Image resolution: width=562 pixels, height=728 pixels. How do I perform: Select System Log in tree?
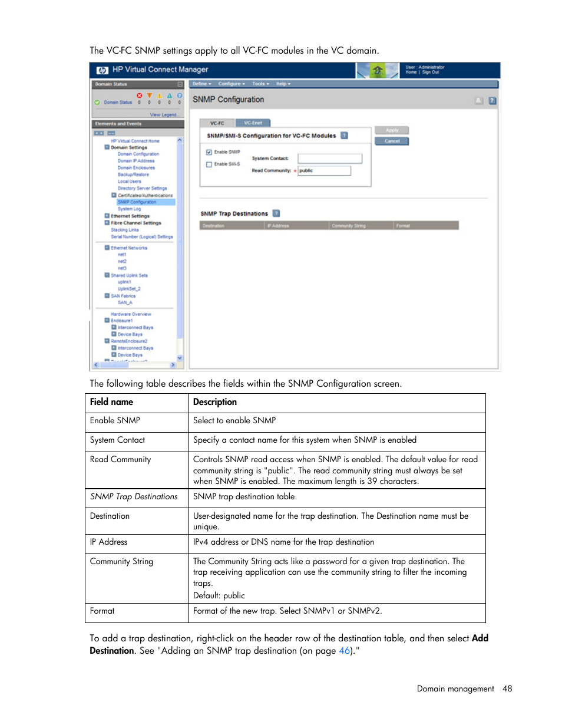129,209
